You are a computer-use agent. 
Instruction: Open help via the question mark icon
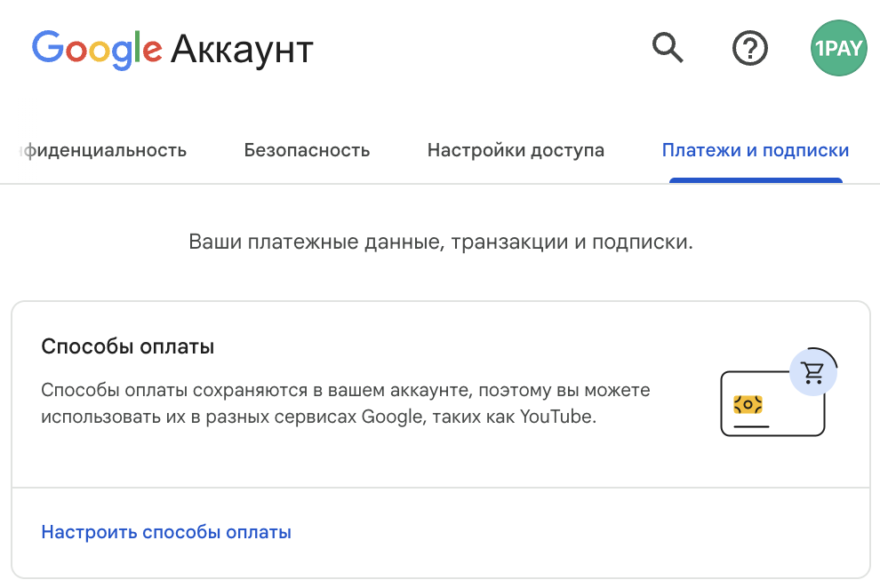[750, 48]
